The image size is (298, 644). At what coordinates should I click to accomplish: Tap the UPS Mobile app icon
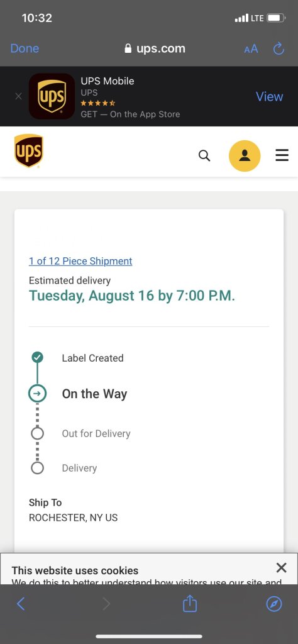point(52,96)
